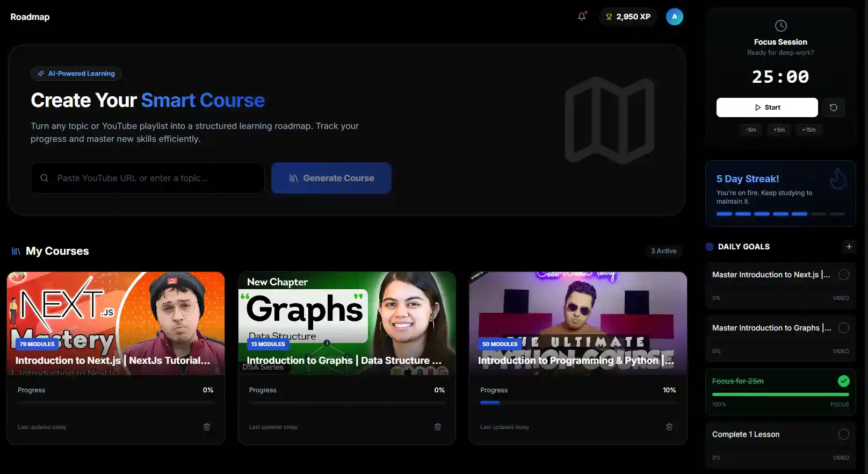This screenshot has height=474, width=868.
Task: Add 5 minutes to the timer
Action: click(x=779, y=130)
